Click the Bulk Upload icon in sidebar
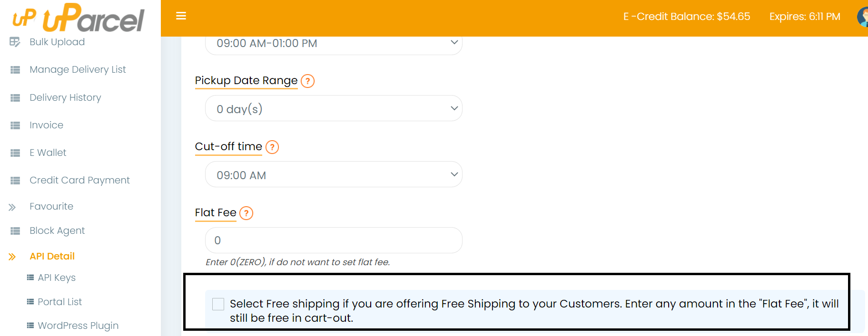This screenshot has height=336, width=868. pyautogui.click(x=14, y=42)
